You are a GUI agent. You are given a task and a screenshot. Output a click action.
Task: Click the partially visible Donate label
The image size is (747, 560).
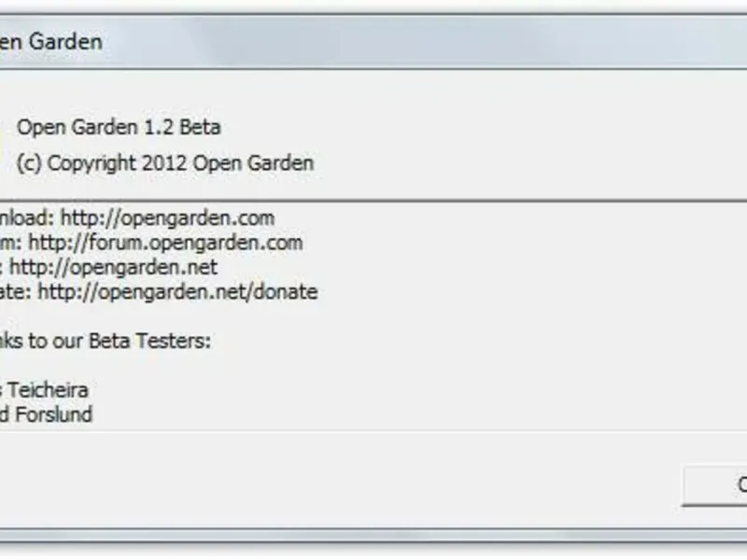coord(15,292)
